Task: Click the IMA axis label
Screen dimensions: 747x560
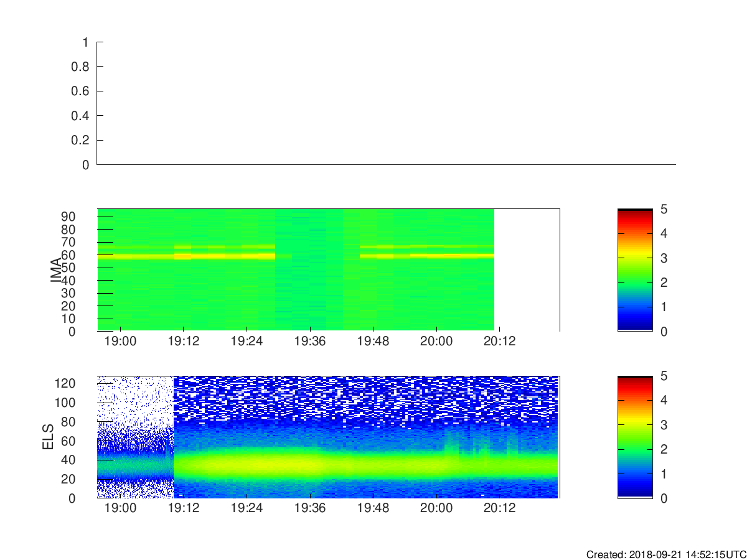Action: (x=56, y=270)
